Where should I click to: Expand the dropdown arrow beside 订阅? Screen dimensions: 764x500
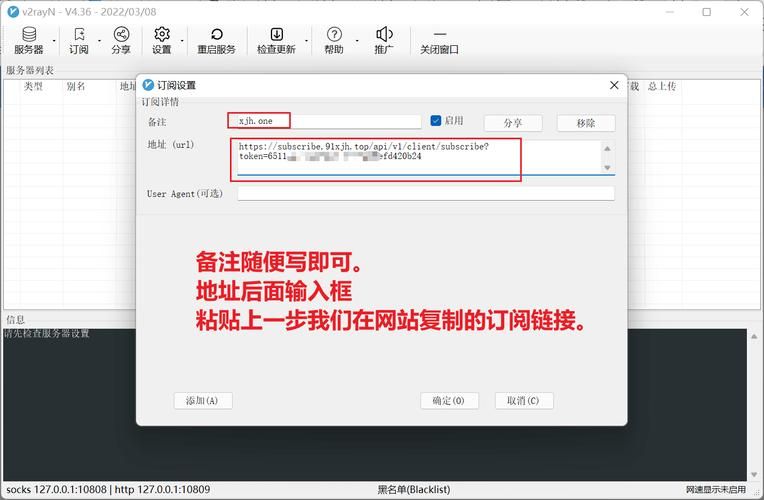coord(99,41)
